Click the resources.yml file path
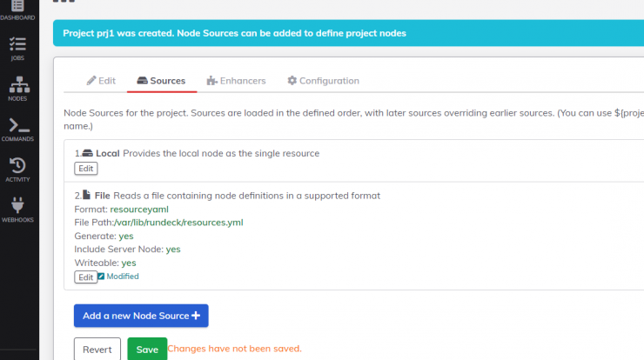Viewport: 644px width, 360px height. [x=179, y=223]
